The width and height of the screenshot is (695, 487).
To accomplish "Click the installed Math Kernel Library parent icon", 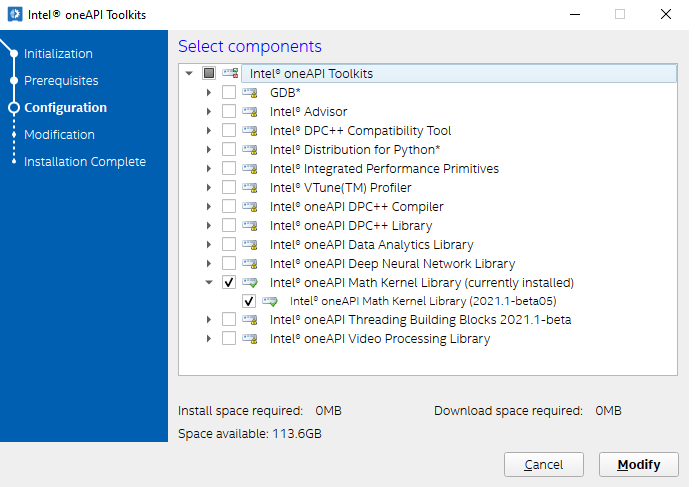I will coord(250,283).
